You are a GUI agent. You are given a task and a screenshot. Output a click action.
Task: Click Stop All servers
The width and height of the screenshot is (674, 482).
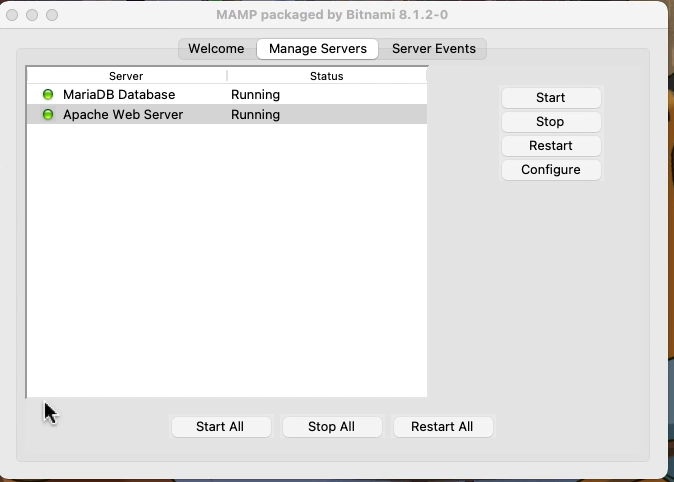click(x=332, y=427)
